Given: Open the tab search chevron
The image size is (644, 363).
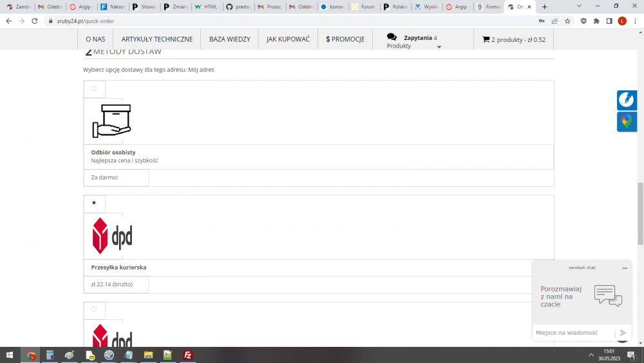Looking at the screenshot, I should pos(579,6).
